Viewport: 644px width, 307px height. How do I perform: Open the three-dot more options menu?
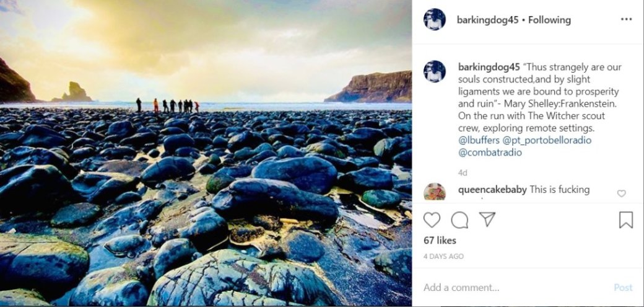pos(626,19)
